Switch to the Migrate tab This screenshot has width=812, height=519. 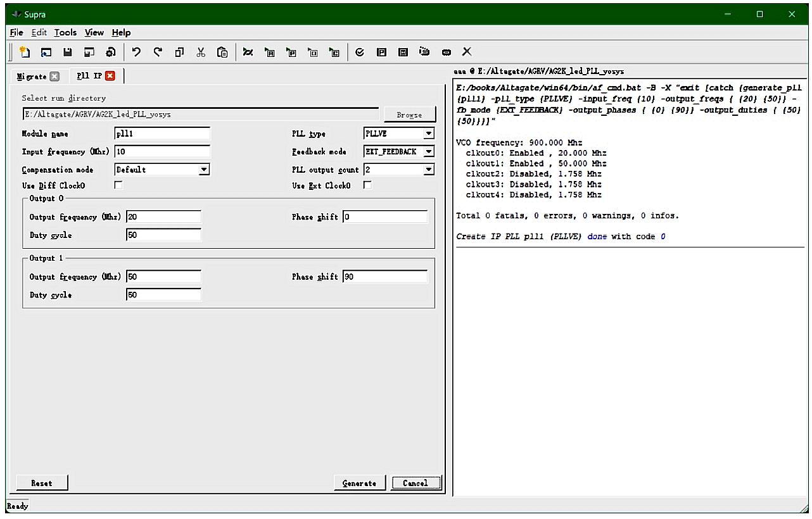(x=32, y=77)
